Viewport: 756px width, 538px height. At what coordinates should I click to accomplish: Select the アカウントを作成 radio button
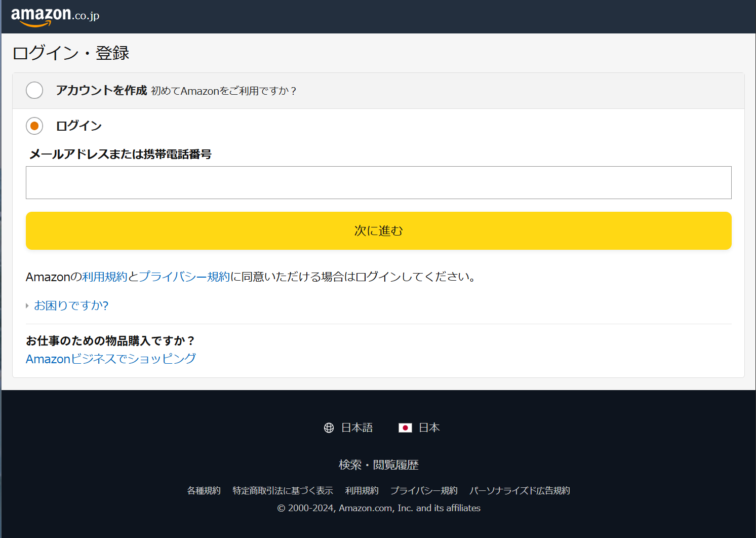(x=34, y=91)
